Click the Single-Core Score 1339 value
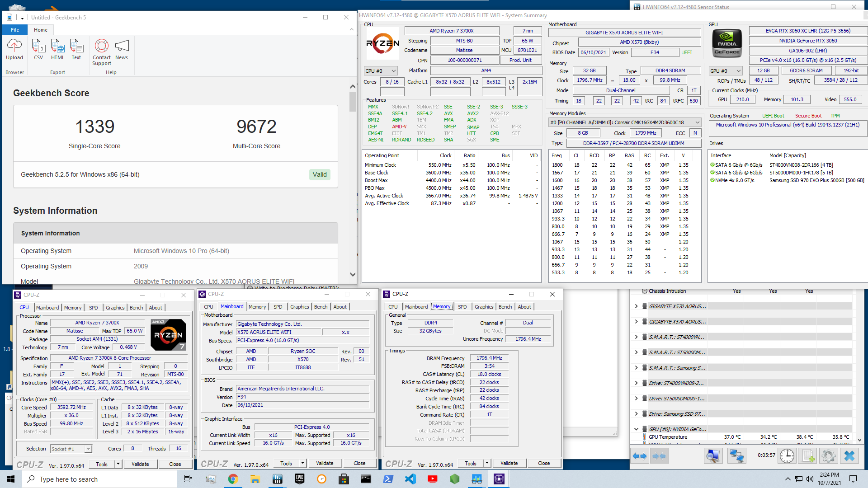Image resolution: width=868 pixels, height=488 pixels. (94, 127)
